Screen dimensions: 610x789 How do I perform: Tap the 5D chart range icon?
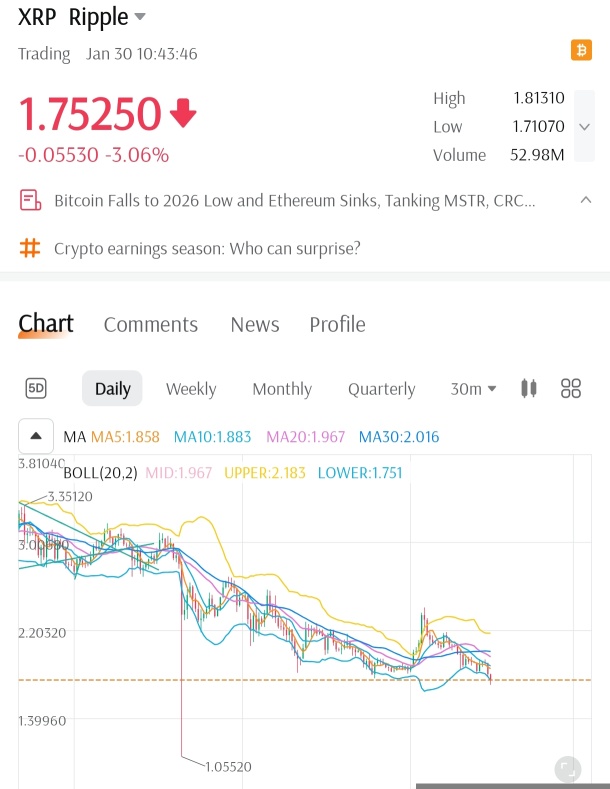(x=36, y=388)
